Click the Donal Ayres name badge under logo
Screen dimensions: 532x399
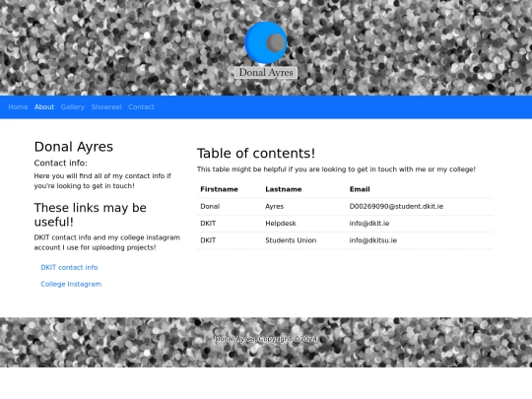[266, 73]
